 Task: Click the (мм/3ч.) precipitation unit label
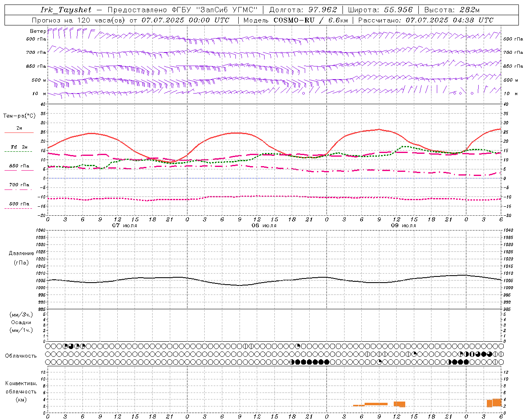[21, 315]
